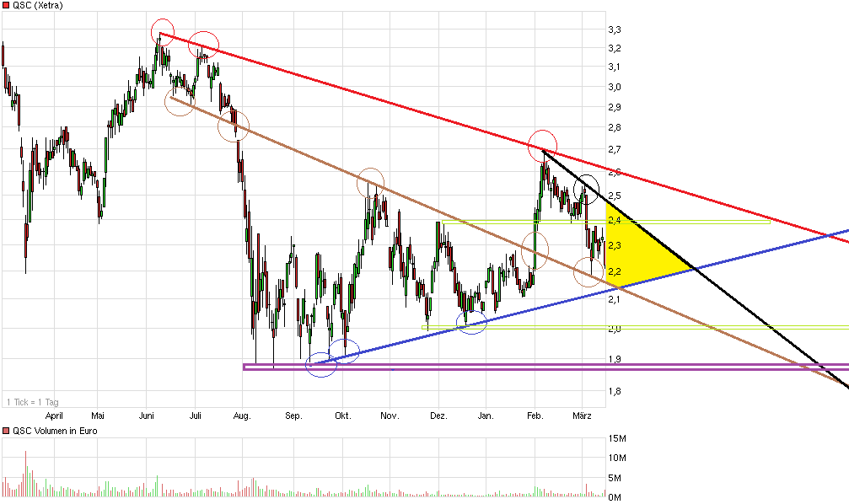
Task: Click the 10M volume axis value
Action: pos(617,458)
